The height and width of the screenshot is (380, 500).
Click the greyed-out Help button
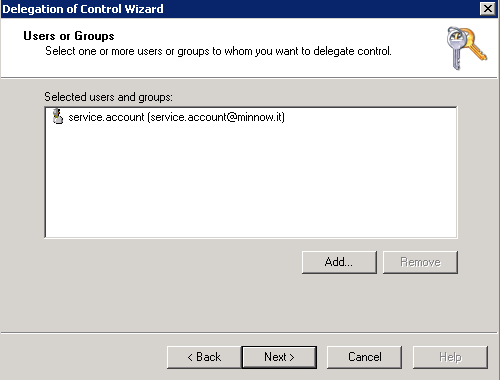pyautogui.click(x=450, y=357)
